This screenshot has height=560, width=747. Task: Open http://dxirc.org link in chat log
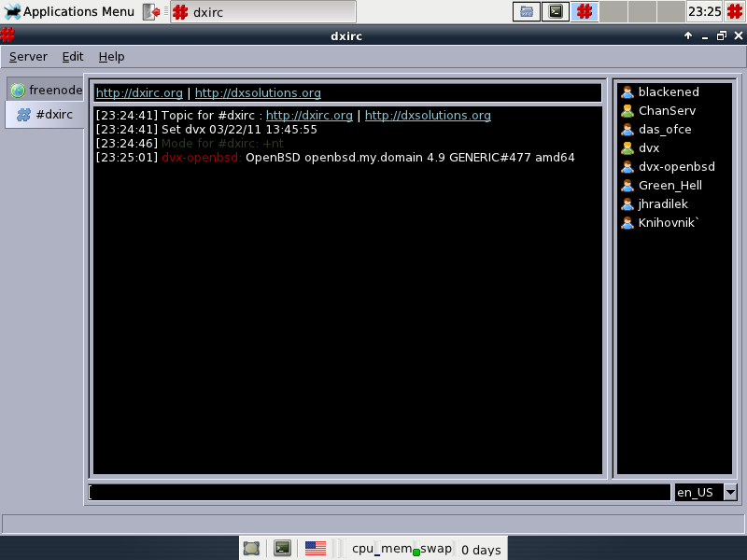point(309,115)
